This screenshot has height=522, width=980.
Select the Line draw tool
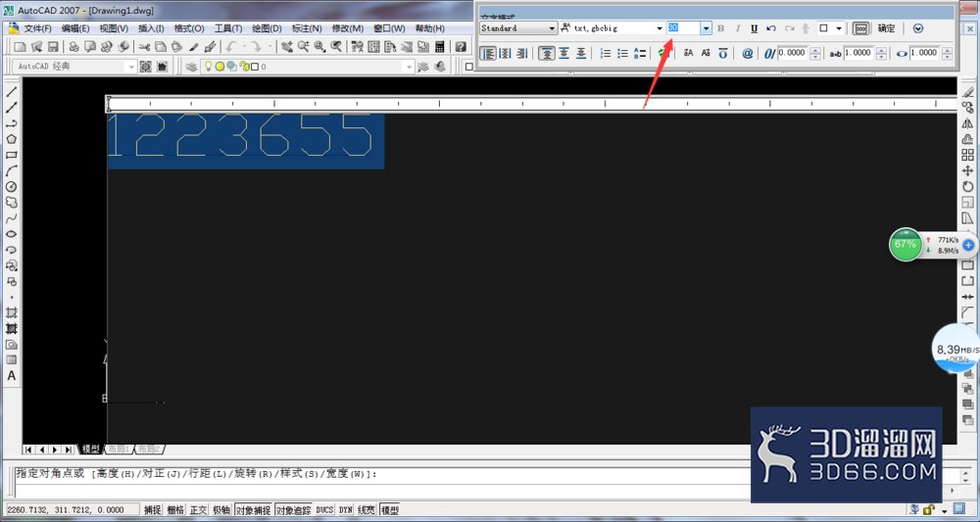click(x=11, y=92)
